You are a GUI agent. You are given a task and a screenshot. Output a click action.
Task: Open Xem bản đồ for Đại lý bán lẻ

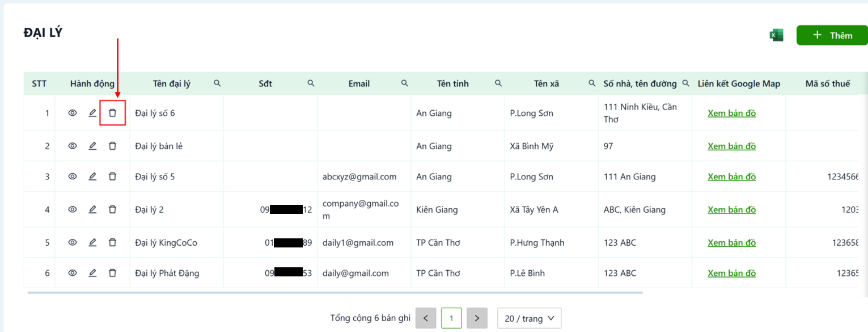[731, 146]
